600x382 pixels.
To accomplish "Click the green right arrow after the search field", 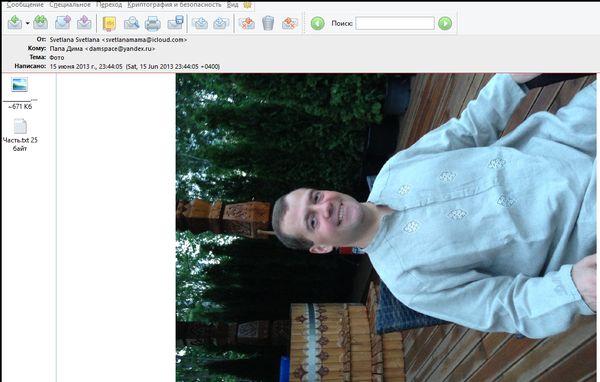I will pos(445,23).
